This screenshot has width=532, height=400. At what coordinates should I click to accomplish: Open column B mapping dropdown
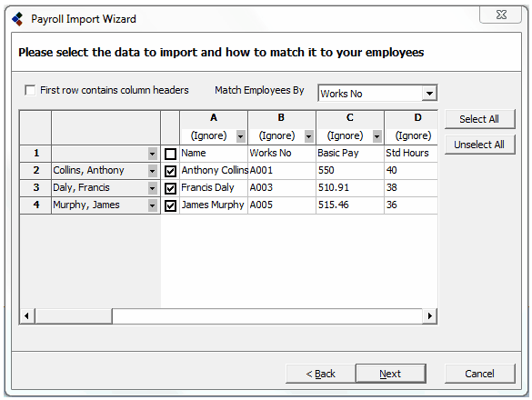point(309,136)
